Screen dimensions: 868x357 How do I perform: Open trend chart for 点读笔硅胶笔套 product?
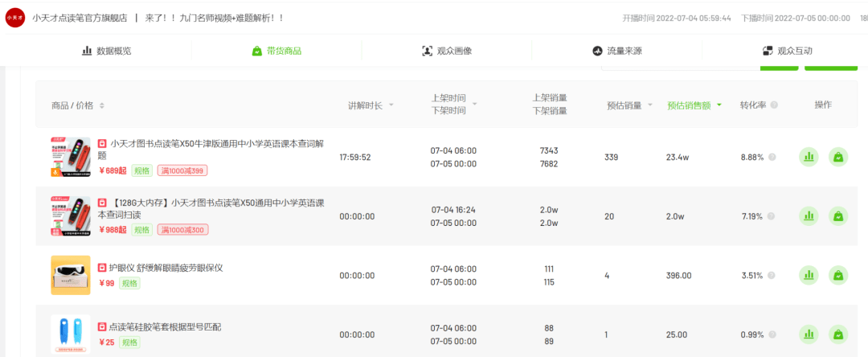pyautogui.click(x=809, y=334)
